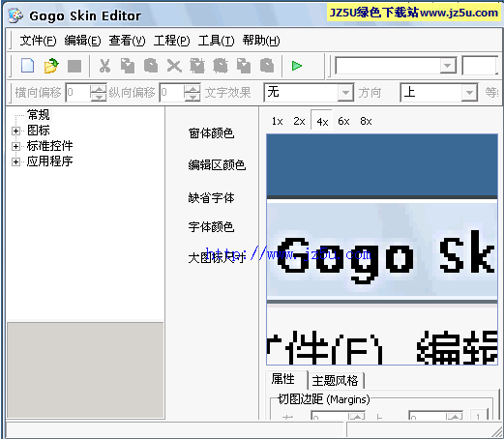504x439 pixels.
Task: Click the New file toolbar icon
Action: click(27, 66)
